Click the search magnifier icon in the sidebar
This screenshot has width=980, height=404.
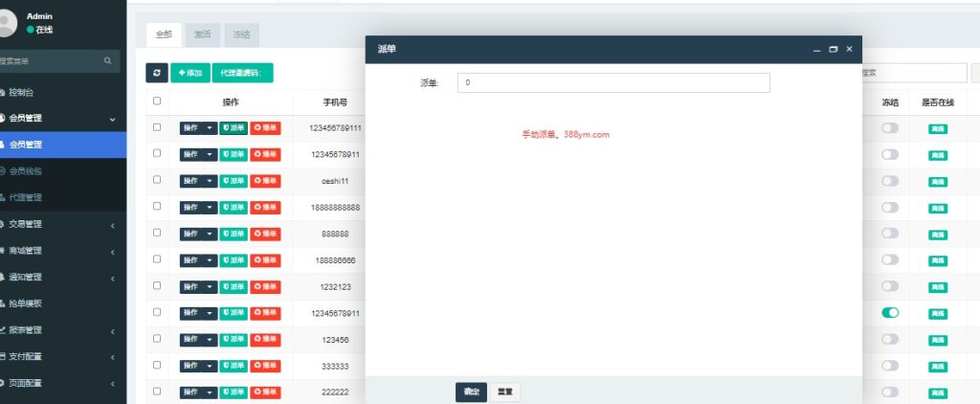108,60
